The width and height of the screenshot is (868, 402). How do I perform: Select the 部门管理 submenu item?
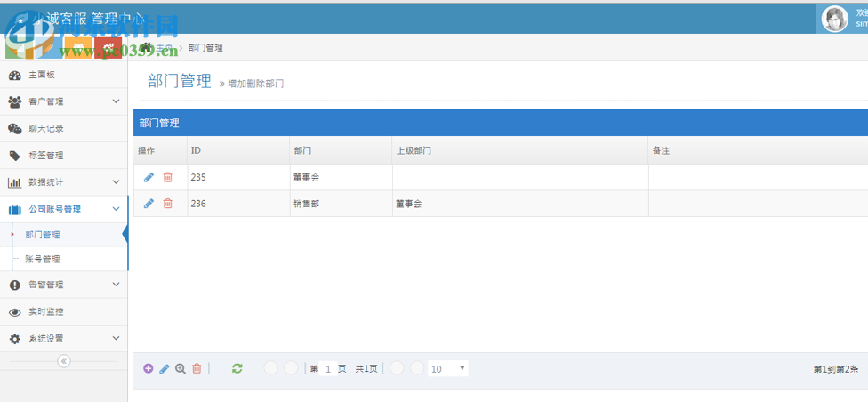click(43, 235)
